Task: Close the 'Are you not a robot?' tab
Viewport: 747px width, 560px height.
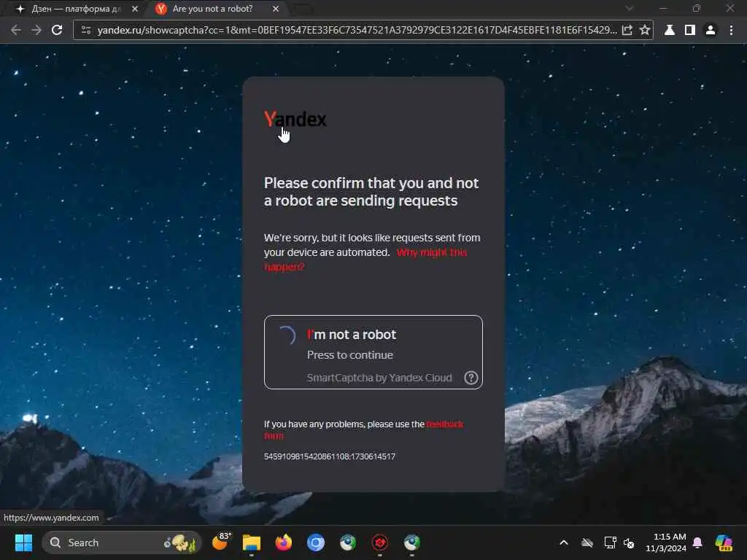Action: point(276,9)
